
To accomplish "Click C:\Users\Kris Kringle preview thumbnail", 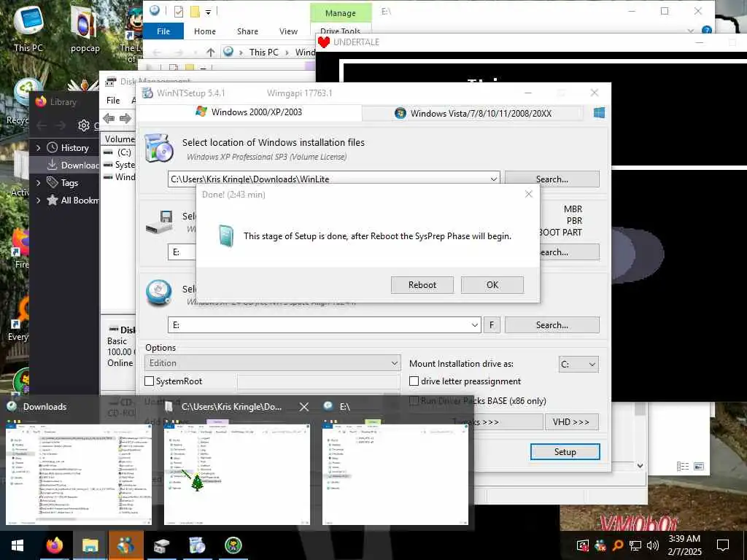I will click(x=237, y=475).
